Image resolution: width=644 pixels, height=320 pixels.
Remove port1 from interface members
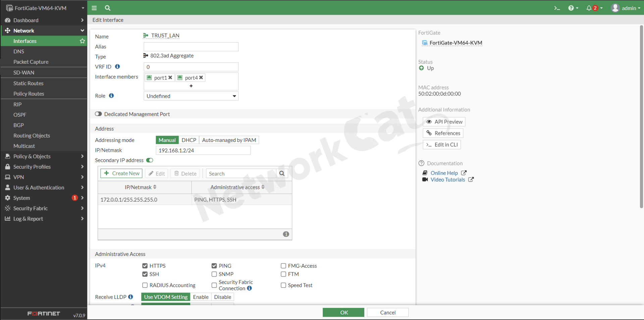[x=171, y=77]
